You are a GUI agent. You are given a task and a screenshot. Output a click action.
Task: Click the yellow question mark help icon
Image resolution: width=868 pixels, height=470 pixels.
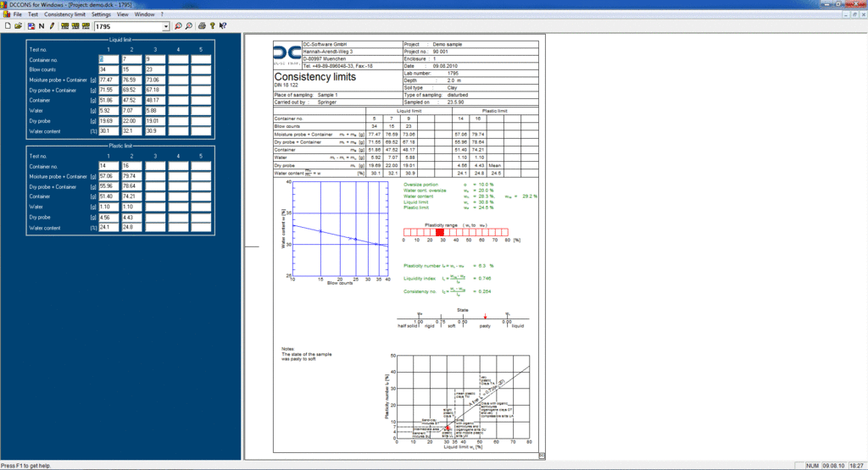point(212,26)
